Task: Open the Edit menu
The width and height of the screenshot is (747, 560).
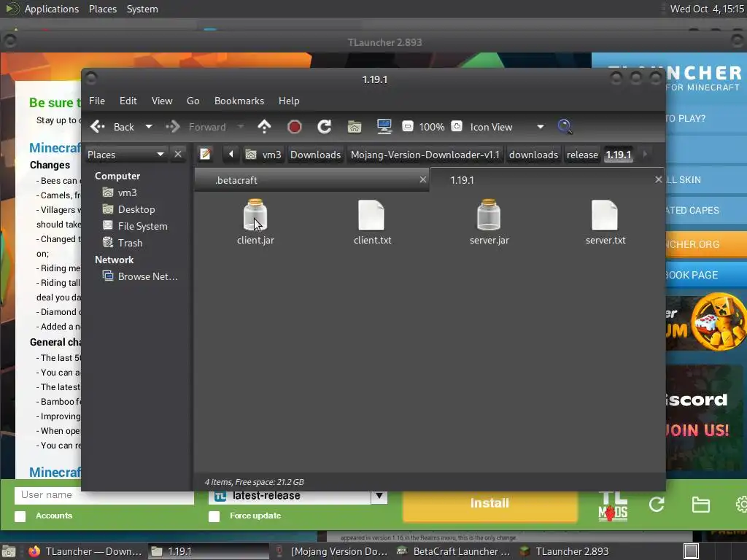Action: point(128,101)
